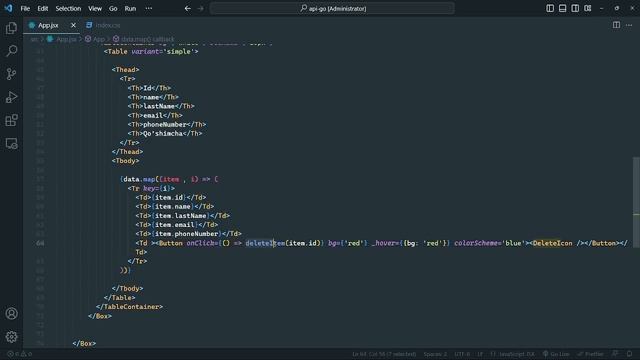
Task: Minimize the VS Code window
Action: (602, 8)
